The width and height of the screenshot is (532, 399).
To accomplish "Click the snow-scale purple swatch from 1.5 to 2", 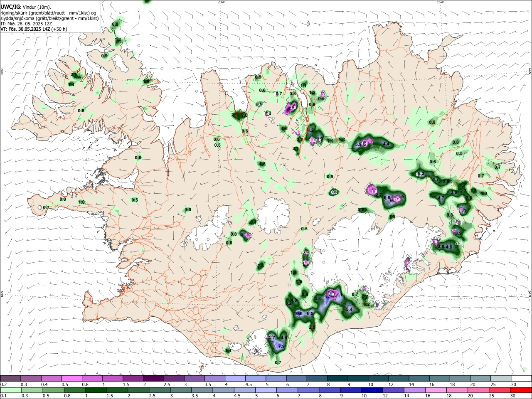I will [133, 378].
